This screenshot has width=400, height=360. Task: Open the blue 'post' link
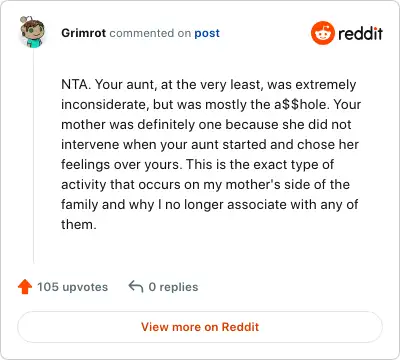207,33
